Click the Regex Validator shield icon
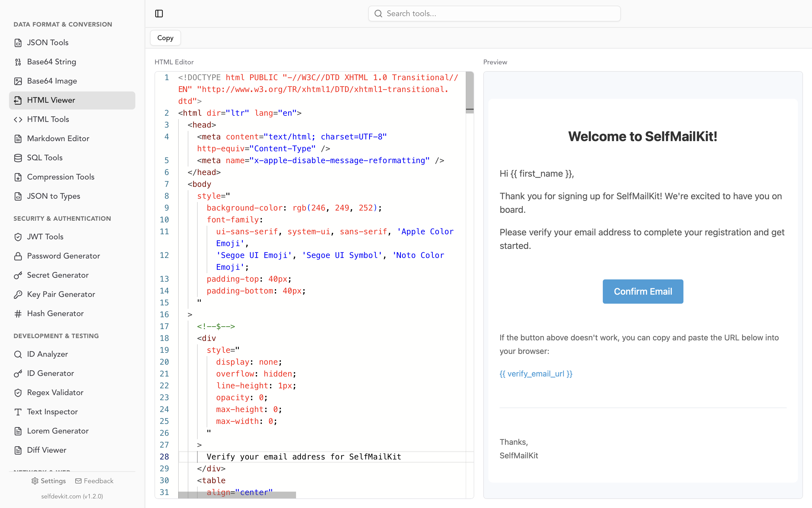This screenshot has height=508, width=812. pyautogui.click(x=18, y=392)
